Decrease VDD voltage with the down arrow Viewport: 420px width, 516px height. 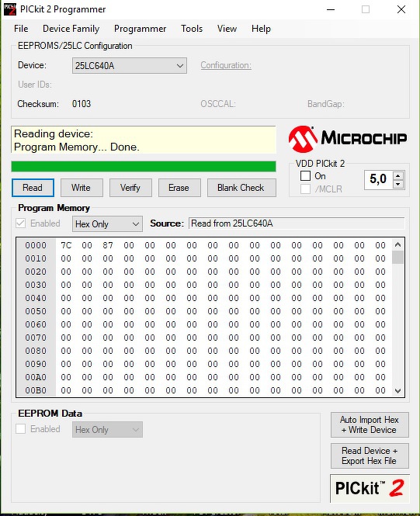pyautogui.click(x=398, y=184)
